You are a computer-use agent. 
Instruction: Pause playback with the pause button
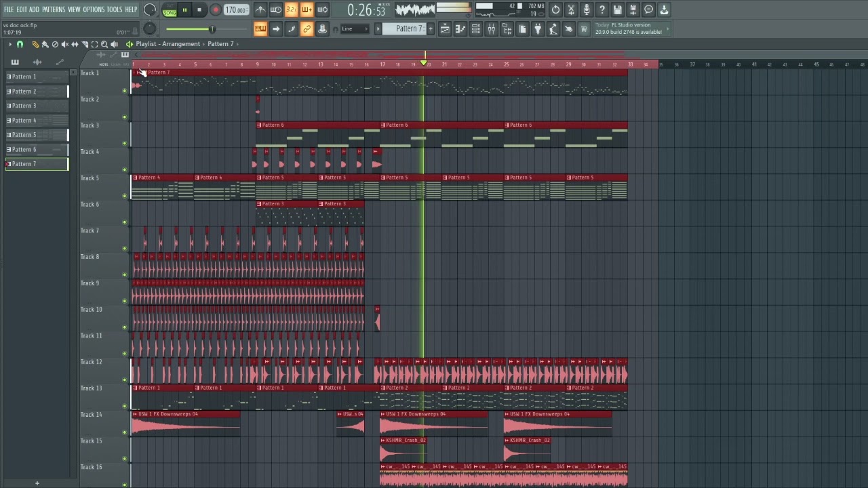184,10
